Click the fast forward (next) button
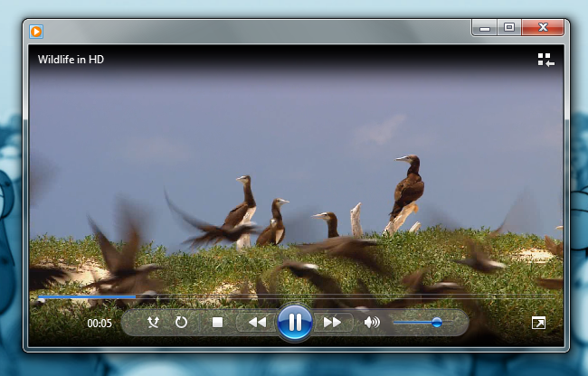The width and height of the screenshot is (588, 376). point(332,323)
